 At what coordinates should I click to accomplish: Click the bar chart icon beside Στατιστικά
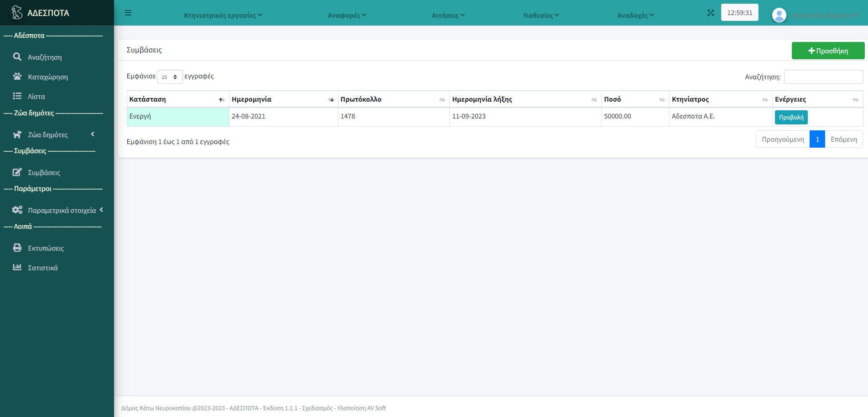17,267
